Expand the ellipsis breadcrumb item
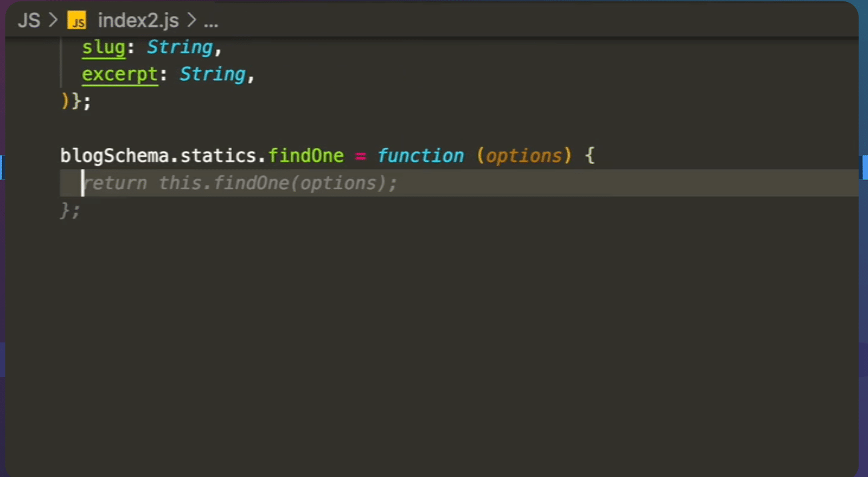This screenshot has height=477, width=868. tap(211, 21)
